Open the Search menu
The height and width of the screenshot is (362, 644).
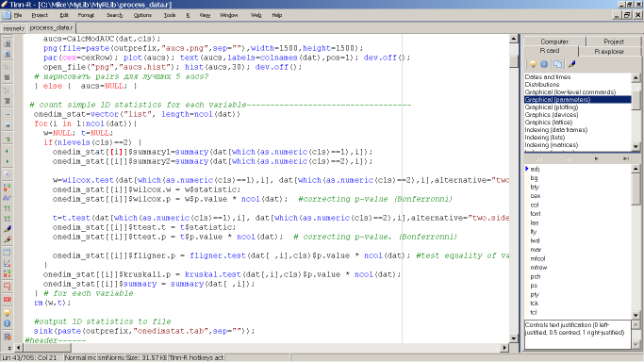[114, 15]
